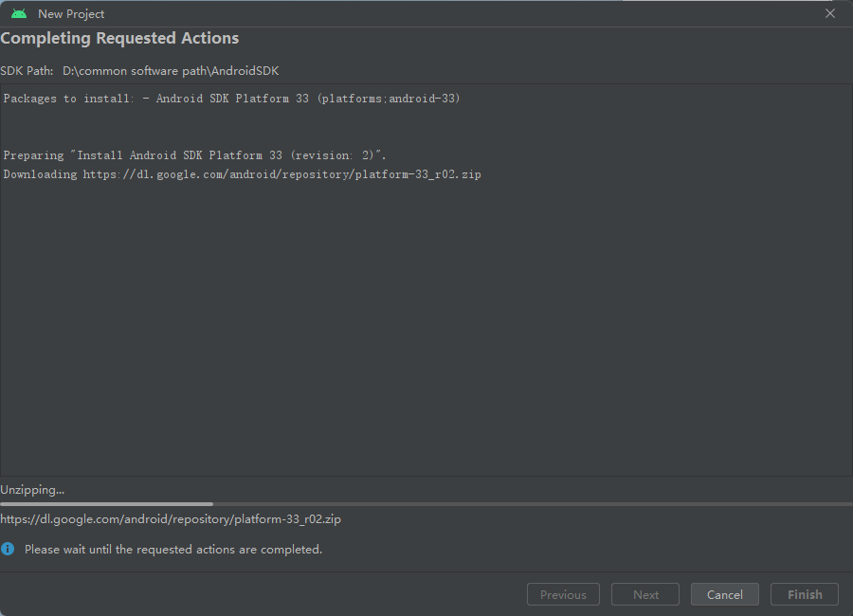This screenshot has height=616, width=853.
Task: Click the blue information icon
Action: pyautogui.click(x=8, y=549)
